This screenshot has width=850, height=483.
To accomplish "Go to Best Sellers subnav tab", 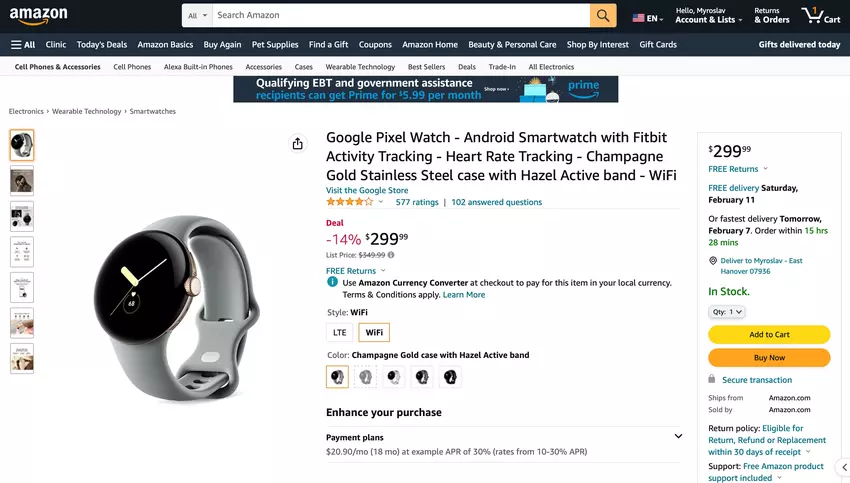I will click(427, 67).
